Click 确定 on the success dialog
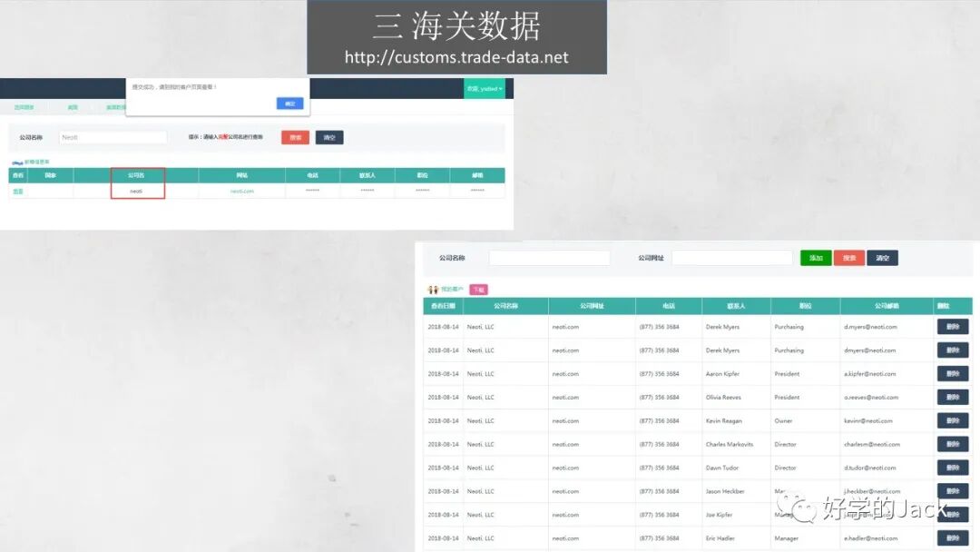Image resolution: width=980 pixels, height=552 pixels. click(289, 103)
